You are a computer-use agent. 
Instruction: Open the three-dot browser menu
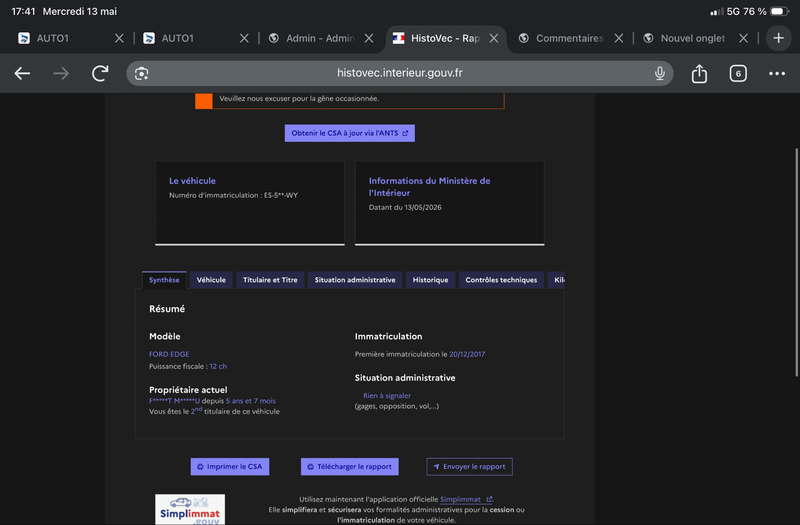777,73
